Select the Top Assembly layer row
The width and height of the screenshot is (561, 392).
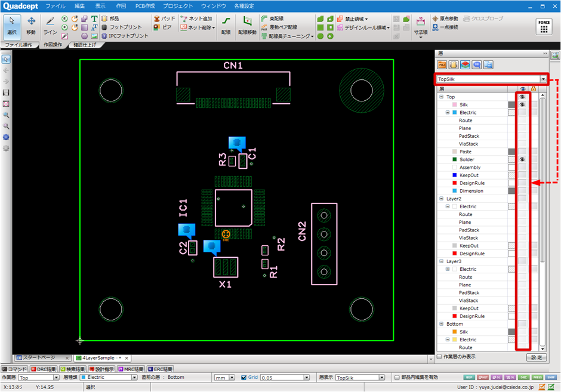[470, 168]
